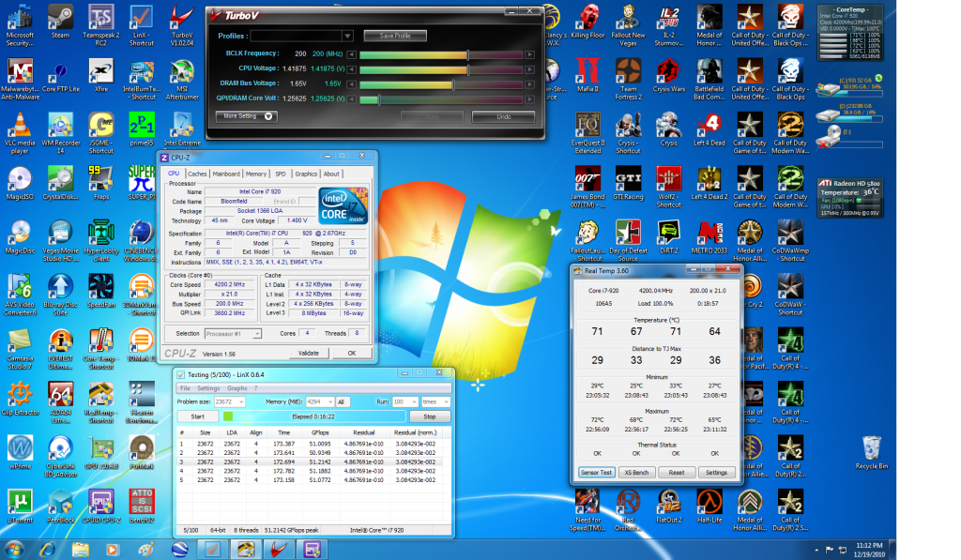Screen dimensions: 961x560
Task: Click XS Bench in Real Temp
Action: (x=636, y=473)
